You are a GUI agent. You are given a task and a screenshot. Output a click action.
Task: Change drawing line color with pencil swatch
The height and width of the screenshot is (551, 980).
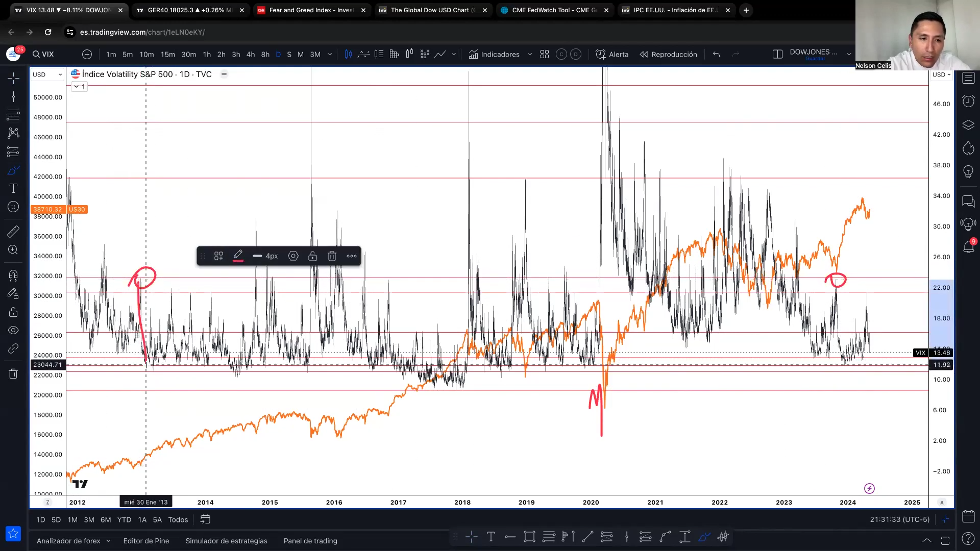238,256
